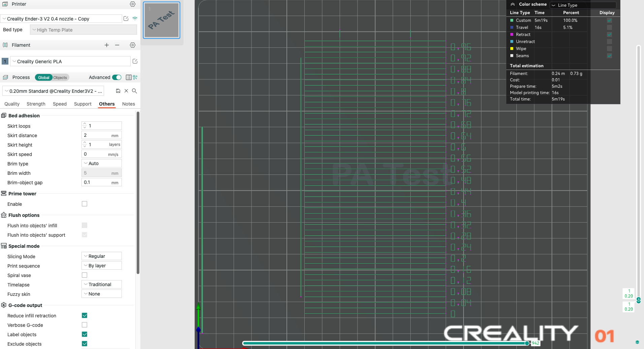Image resolution: width=644 pixels, height=349 pixels.
Task: Open the printer preset dropdown
Action: point(61,19)
